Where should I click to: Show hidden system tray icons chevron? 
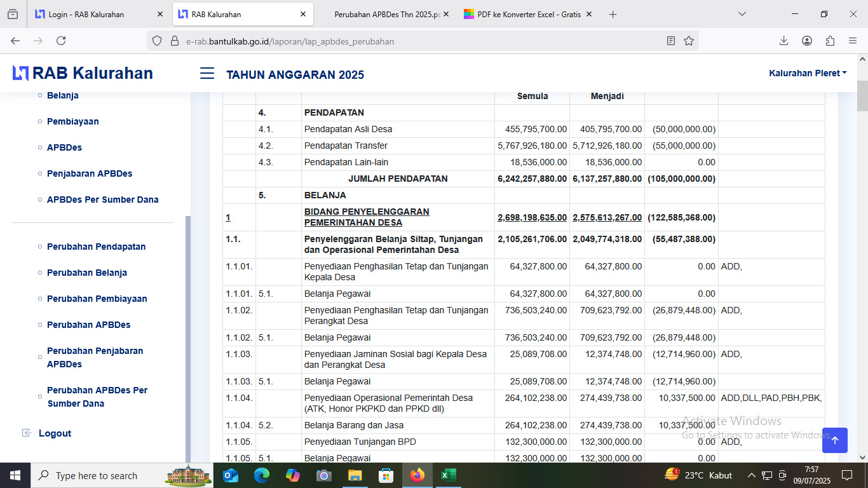751,475
